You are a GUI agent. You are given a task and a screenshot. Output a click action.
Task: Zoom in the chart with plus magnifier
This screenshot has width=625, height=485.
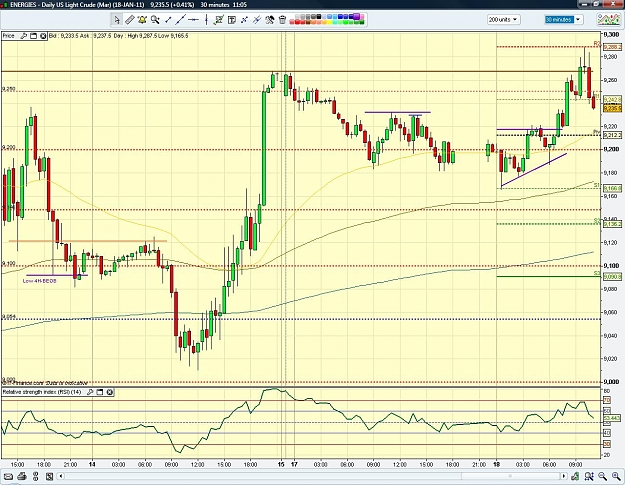coord(616,476)
